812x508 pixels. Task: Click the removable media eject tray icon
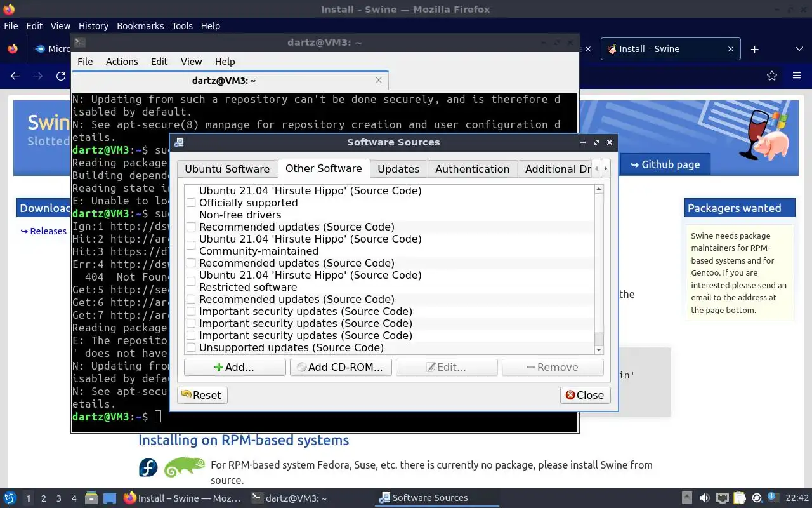(687, 498)
